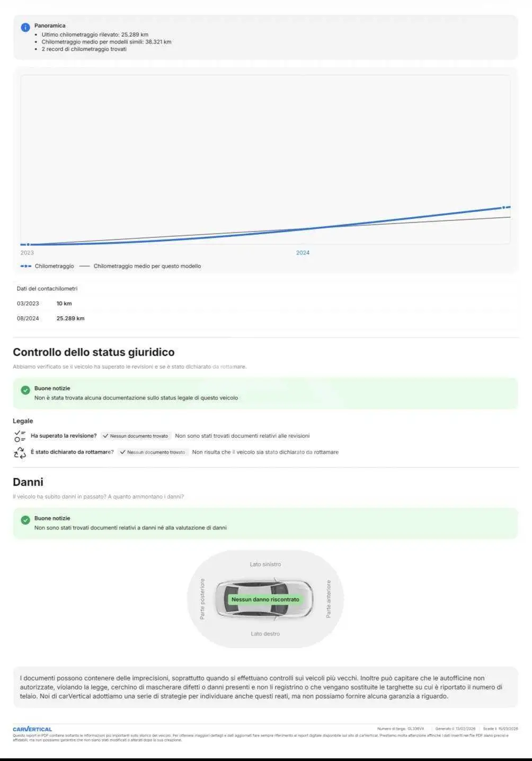Click the revision checklist icon under Legale
The width and height of the screenshot is (532, 761).
pos(20,436)
